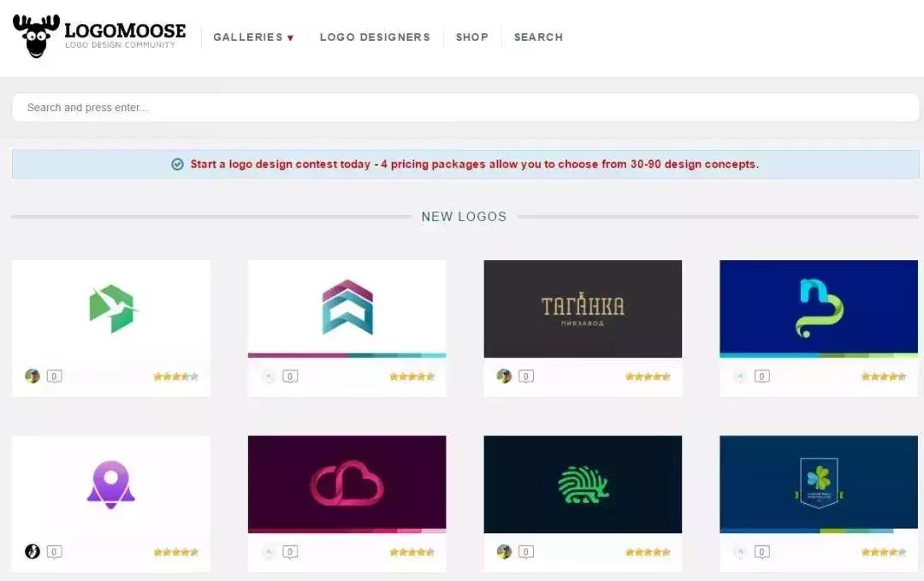View the green hedgehog fingerprint logo
The width and height of the screenshot is (924, 581).
583,484
